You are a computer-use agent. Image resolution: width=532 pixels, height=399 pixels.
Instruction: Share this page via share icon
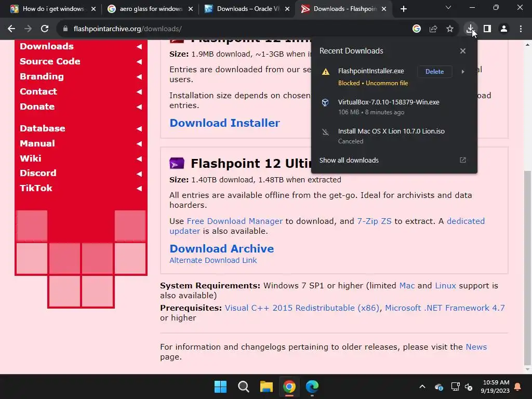point(433,29)
